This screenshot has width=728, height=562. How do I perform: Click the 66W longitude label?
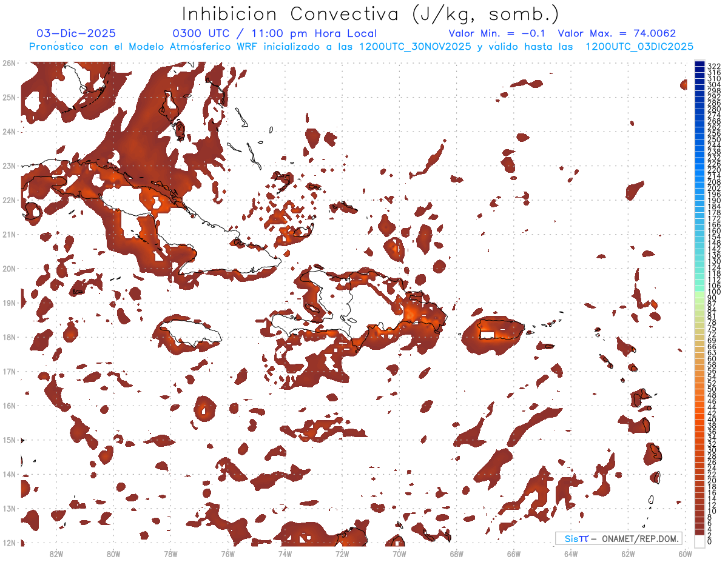tap(514, 554)
